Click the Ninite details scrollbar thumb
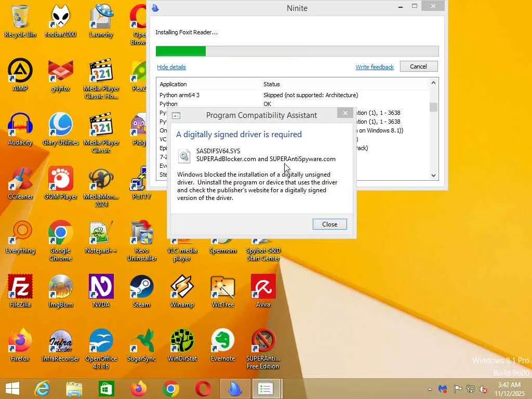Image resolution: width=532 pixels, height=399 pixels. (x=433, y=107)
